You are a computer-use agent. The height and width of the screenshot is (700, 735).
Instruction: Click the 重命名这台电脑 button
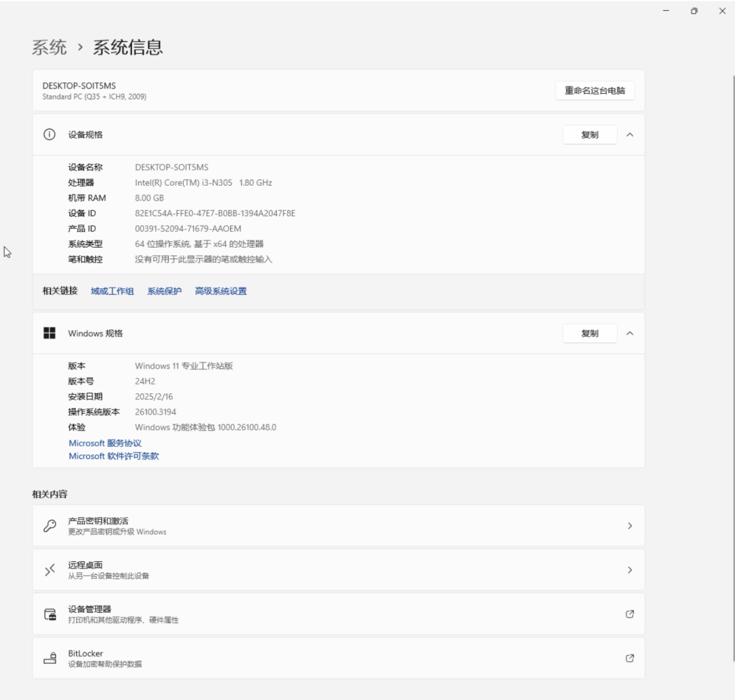click(594, 90)
